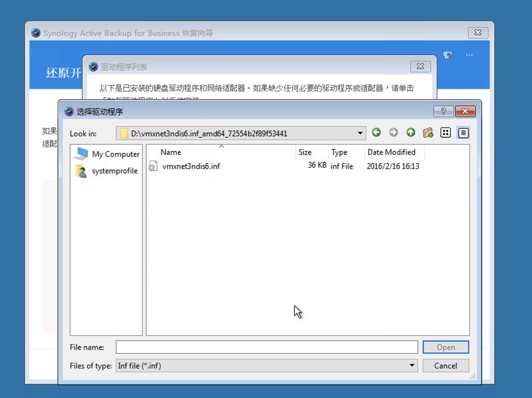The width and height of the screenshot is (532, 398).
Task: Go to parent directory with up arrow
Action: (x=411, y=132)
